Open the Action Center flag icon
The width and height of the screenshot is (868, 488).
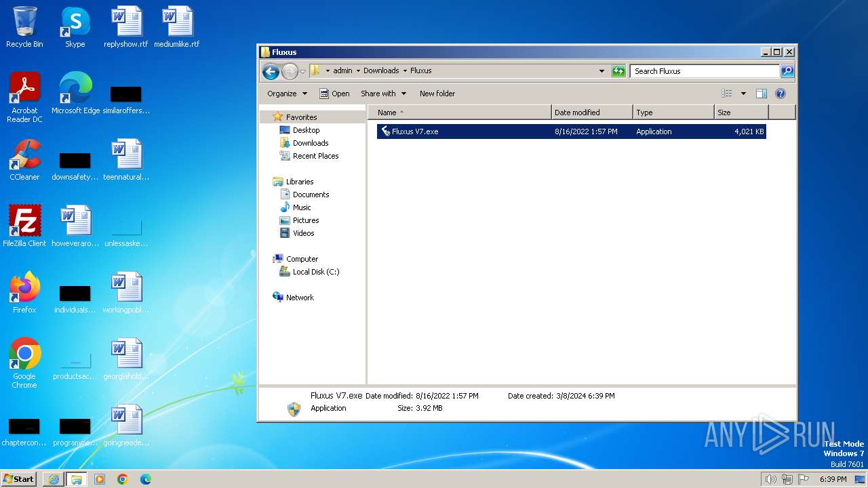[804, 479]
